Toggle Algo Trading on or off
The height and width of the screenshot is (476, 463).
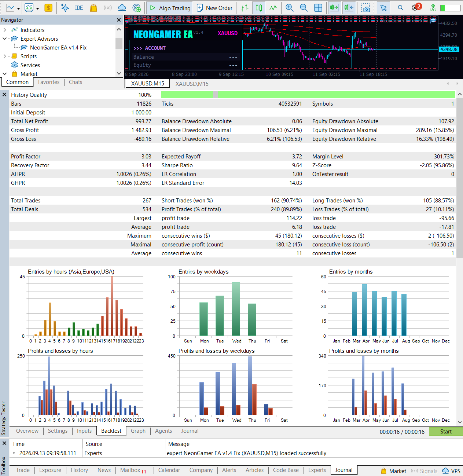pos(170,8)
